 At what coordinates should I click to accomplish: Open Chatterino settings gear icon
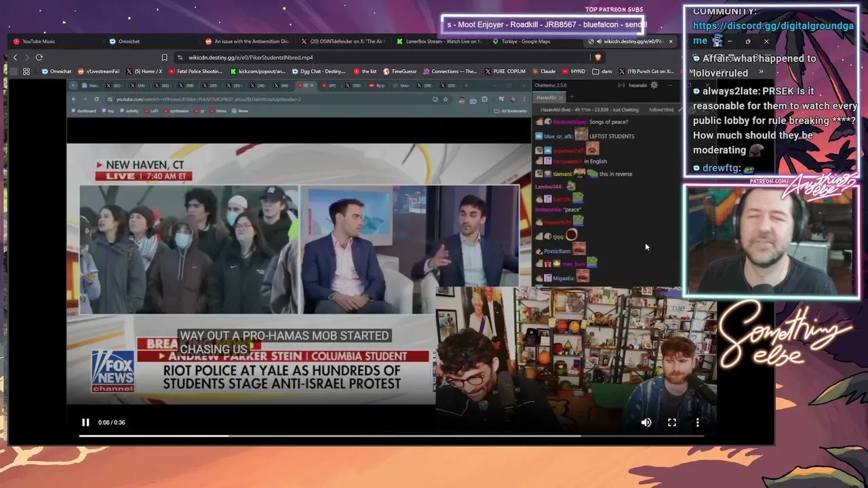(x=654, y=85)
